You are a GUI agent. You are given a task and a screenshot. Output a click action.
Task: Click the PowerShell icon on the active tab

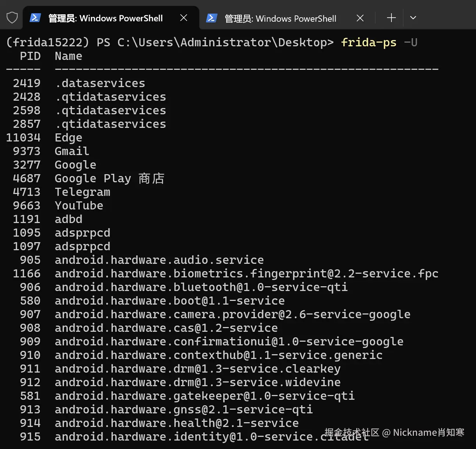coord(35,18)
